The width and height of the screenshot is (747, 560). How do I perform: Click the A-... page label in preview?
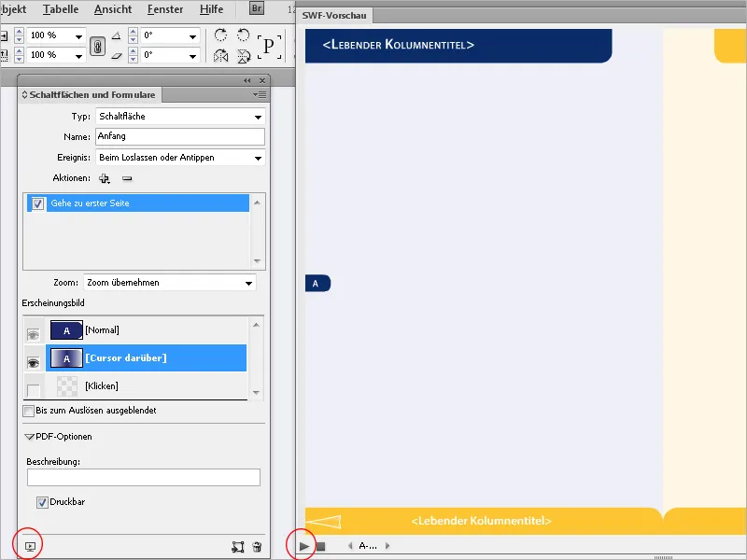click(368, 546)
